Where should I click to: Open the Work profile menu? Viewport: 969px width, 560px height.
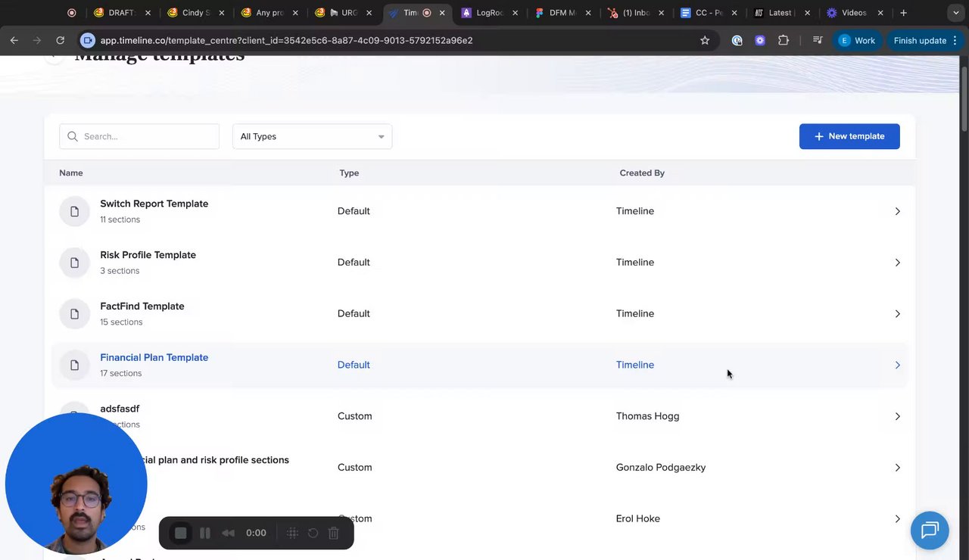pos(857,40)
